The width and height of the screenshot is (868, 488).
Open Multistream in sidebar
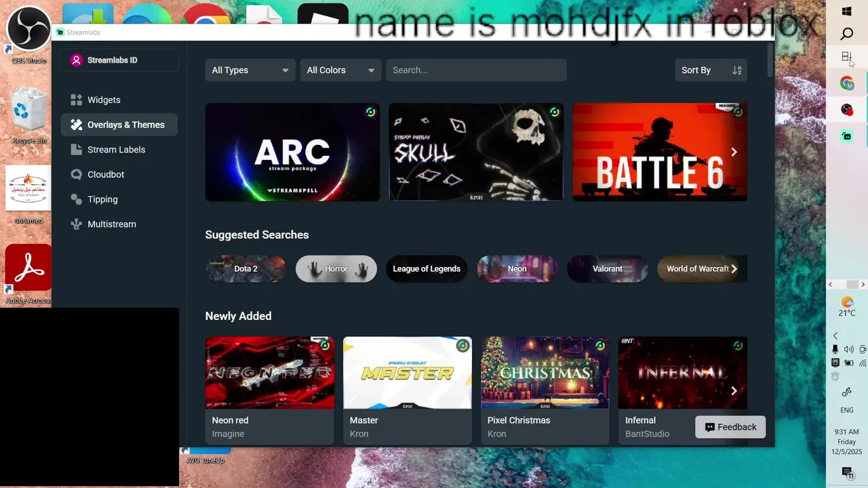click(119, 224)
